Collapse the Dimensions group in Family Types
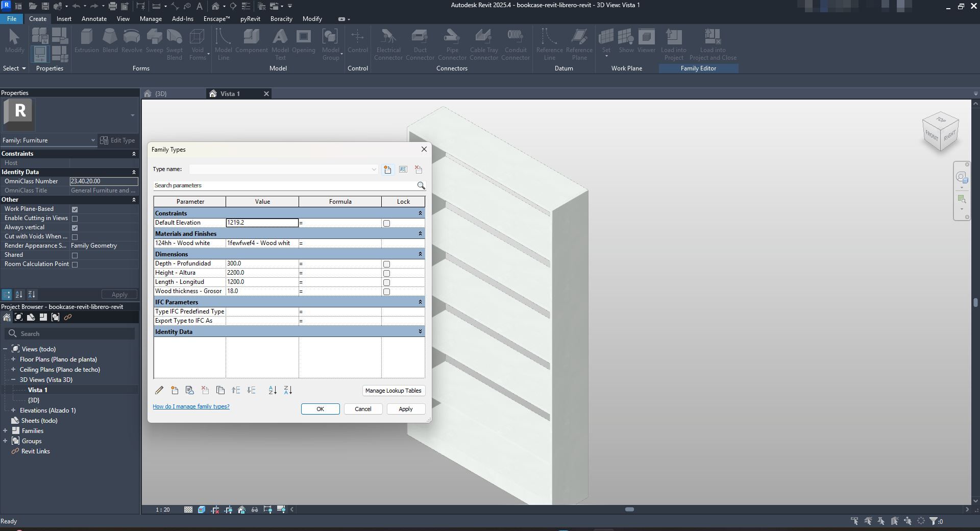Image resolution: width=980 pixels, height=531 pixels. click(420, 254)
